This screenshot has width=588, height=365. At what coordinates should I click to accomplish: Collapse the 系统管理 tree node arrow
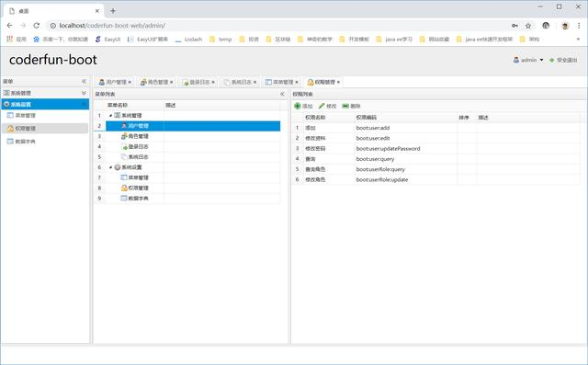click(110, 116)
